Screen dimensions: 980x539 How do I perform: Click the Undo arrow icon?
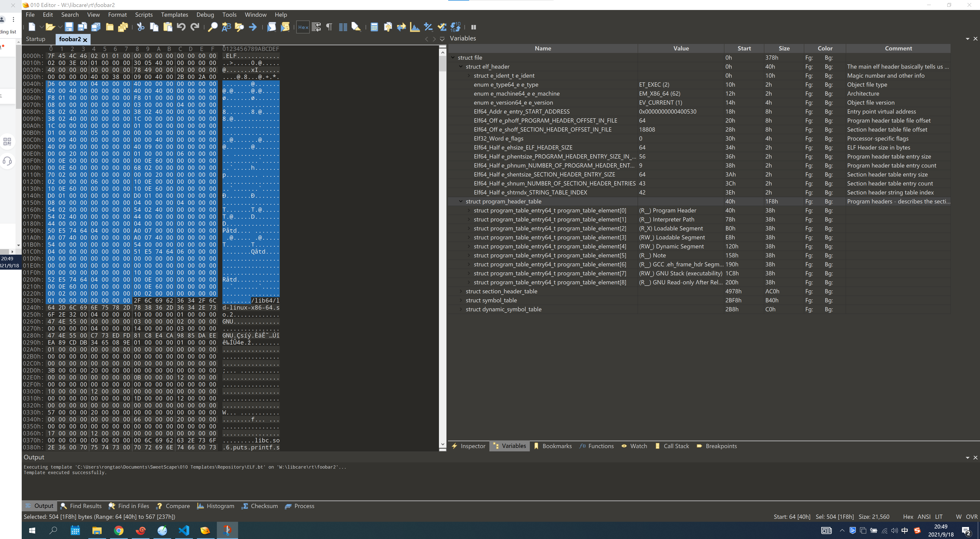coord(181,27)
